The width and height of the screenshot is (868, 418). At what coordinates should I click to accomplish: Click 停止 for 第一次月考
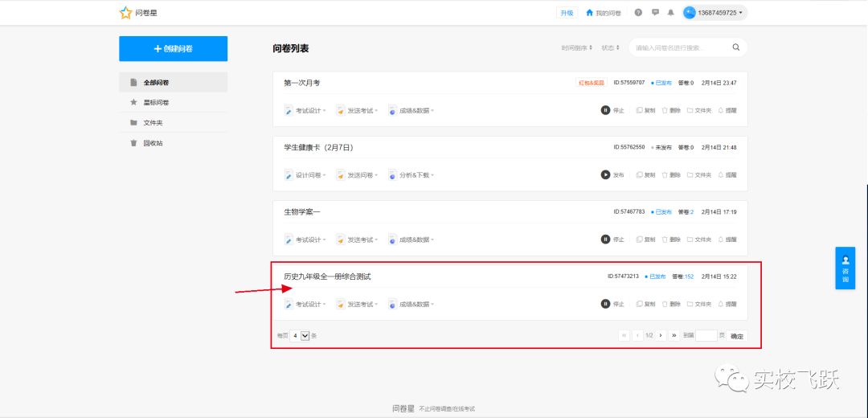(x=612, y=110)
